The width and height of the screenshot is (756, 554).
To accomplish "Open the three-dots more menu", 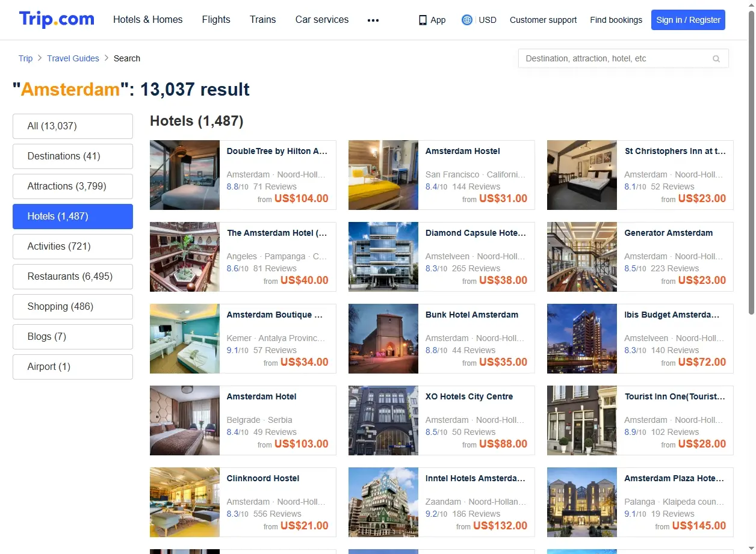I will coord(373,20).
